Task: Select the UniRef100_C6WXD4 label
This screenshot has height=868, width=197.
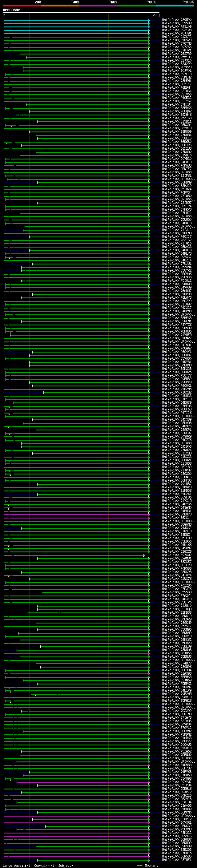Action: [x=177, y=125]
